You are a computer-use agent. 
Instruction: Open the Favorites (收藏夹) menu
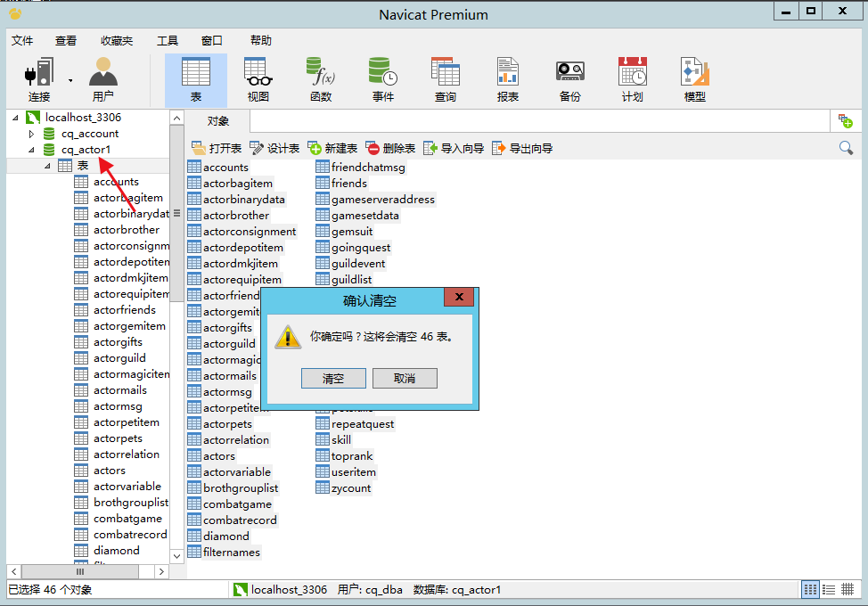(117, 40)
